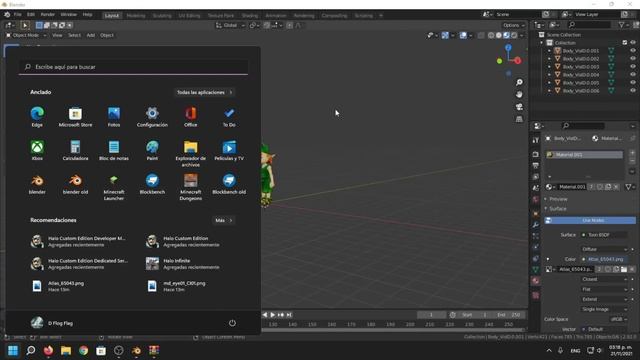The image size is (640, 360).
Task: Open Tool properties tab in Properties editor
Action: [536, 140]
